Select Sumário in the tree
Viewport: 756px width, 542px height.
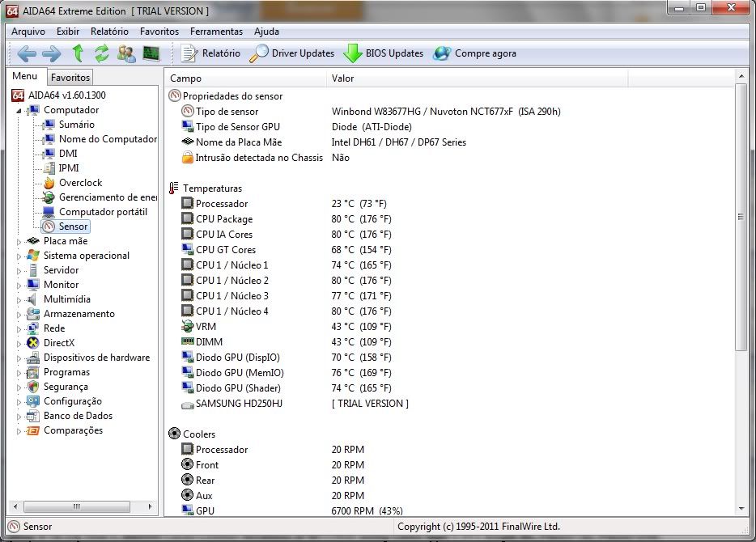[x=77, y=125]
